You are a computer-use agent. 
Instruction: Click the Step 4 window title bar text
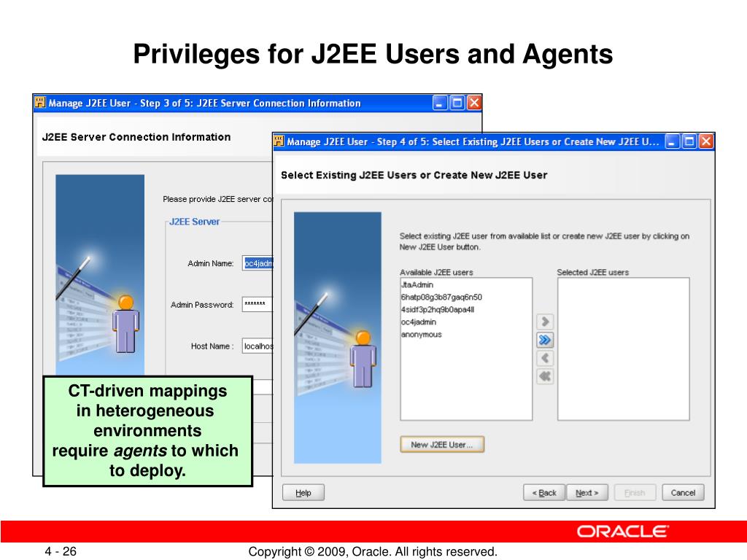point(473,142)
